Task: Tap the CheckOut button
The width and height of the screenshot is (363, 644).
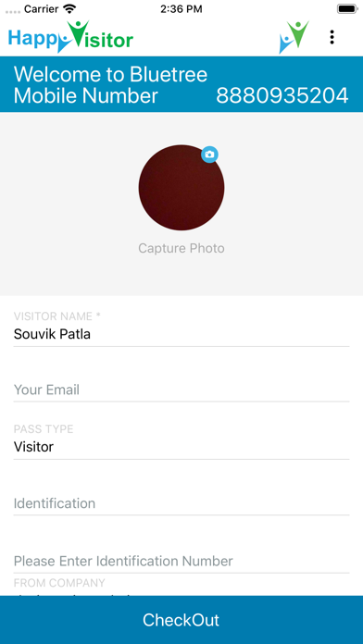Action: [181, 620]
